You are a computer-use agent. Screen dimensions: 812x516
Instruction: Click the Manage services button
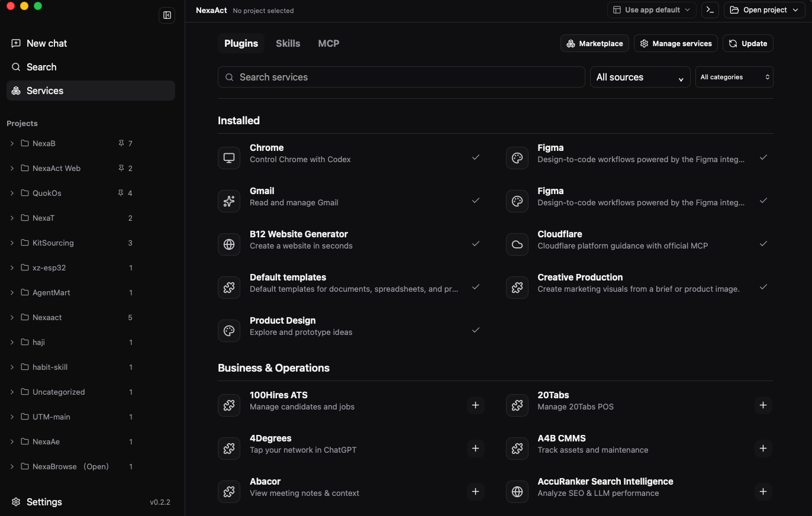click(x=676, y=43)
